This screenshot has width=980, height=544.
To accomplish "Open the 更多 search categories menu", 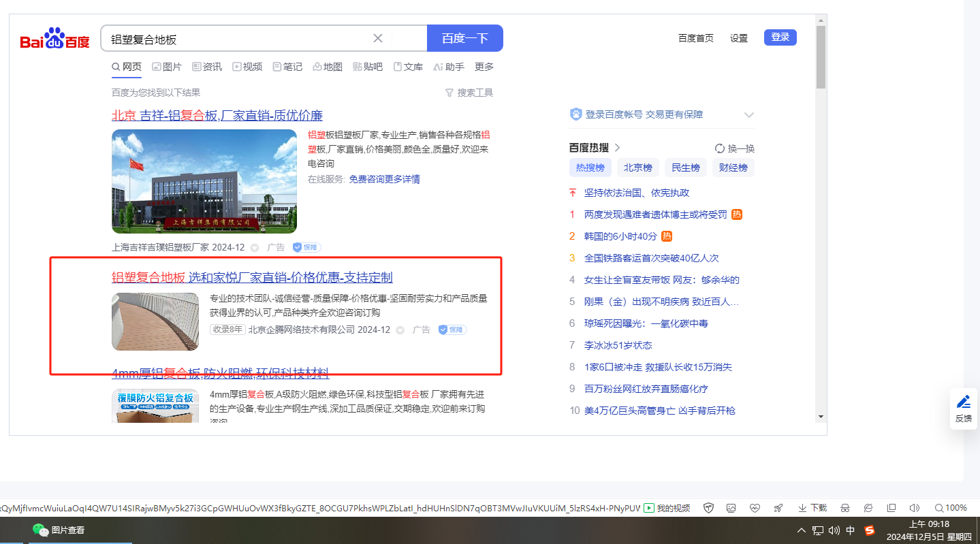I will pos(484,67).
